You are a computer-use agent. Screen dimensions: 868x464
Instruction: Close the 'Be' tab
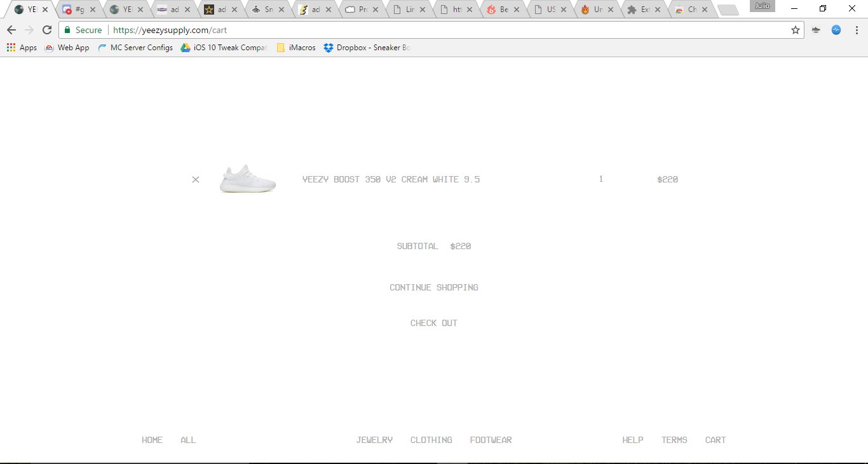516,10
